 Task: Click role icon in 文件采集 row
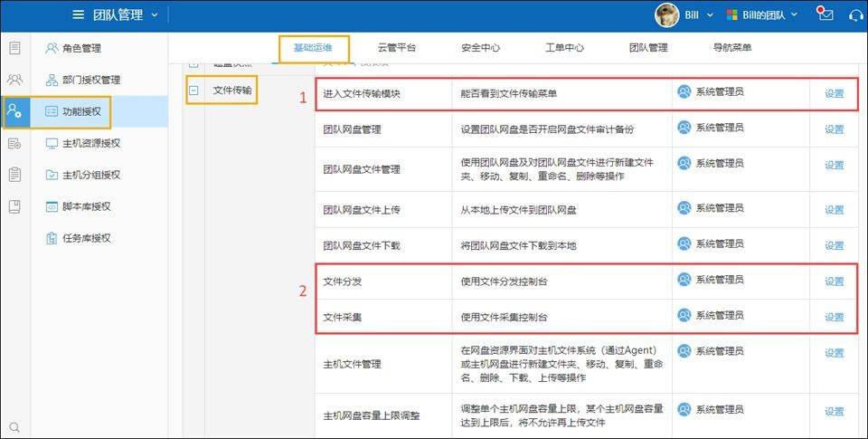tap(684, 315)
